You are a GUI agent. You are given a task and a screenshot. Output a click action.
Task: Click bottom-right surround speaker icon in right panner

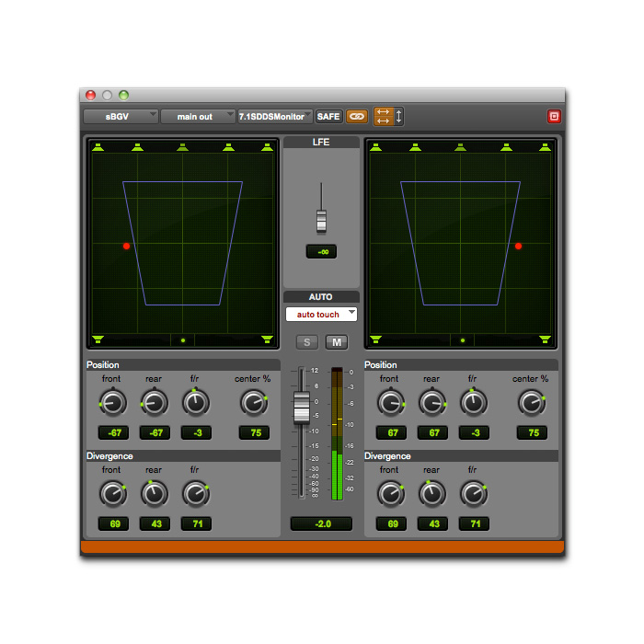[545, 339]
